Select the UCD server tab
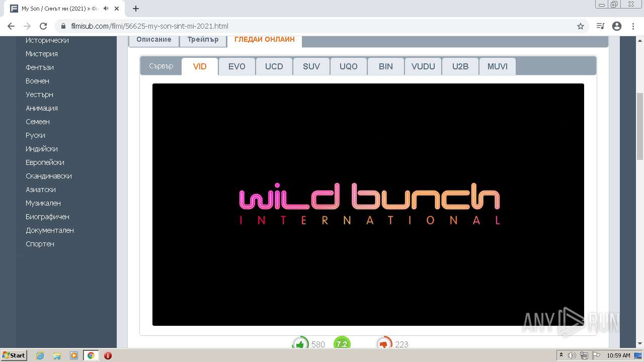The height and width of the screenshot is (362, 644). click(x=274, y=66)
